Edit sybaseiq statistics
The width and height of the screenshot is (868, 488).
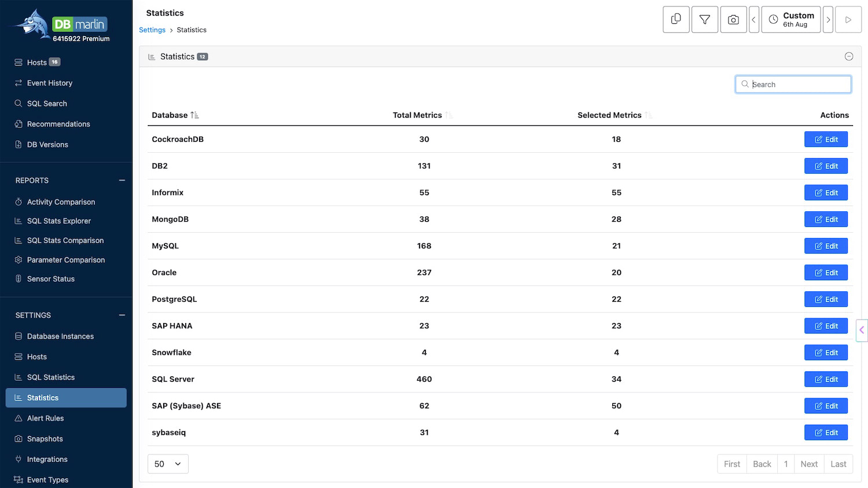826,432
